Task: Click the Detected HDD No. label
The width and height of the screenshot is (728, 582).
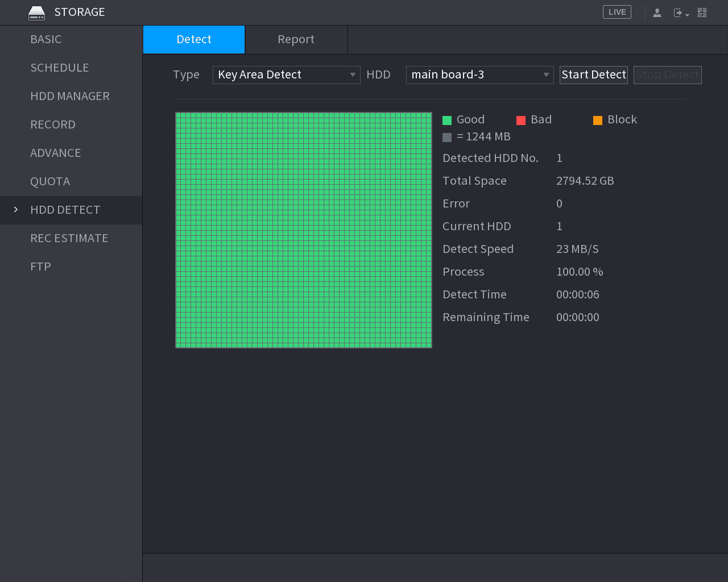Action: (491, 158)
